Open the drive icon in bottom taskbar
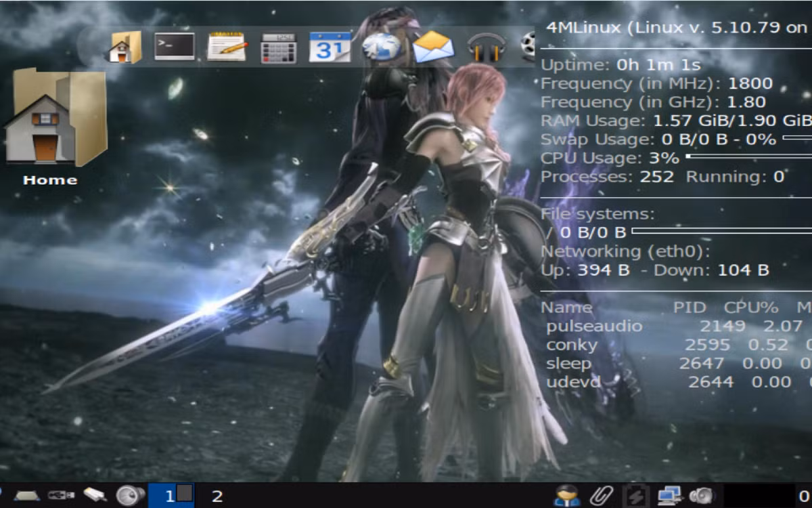The width and height of the screenshot is (812, 508). point(28,496)
